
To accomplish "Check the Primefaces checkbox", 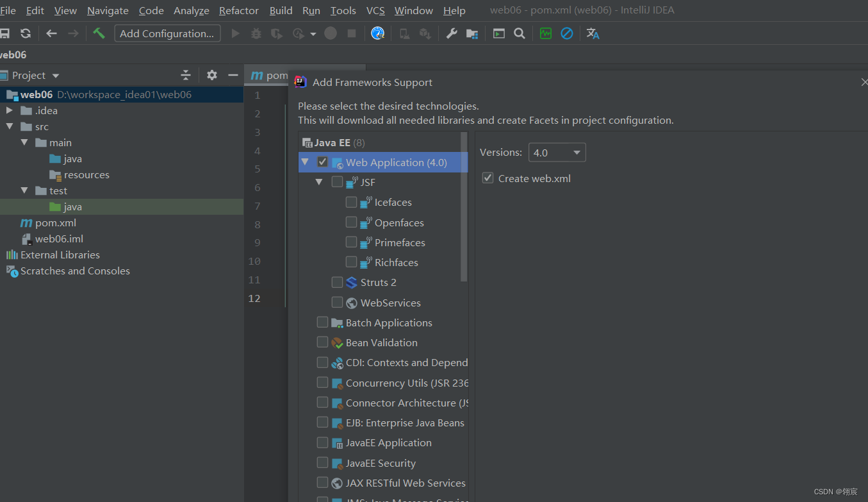I will 351,242.
